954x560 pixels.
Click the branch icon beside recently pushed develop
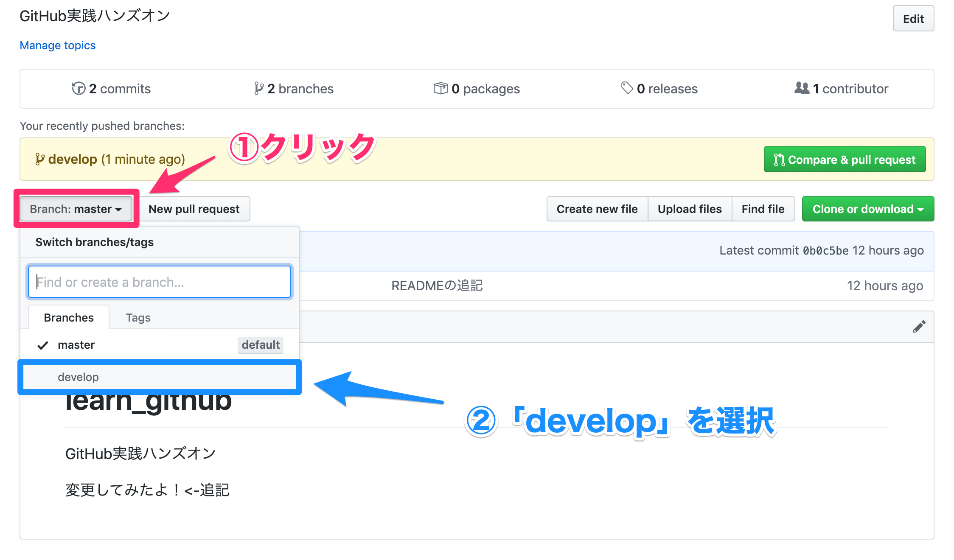pyautogui.click(x=39, y=159)
